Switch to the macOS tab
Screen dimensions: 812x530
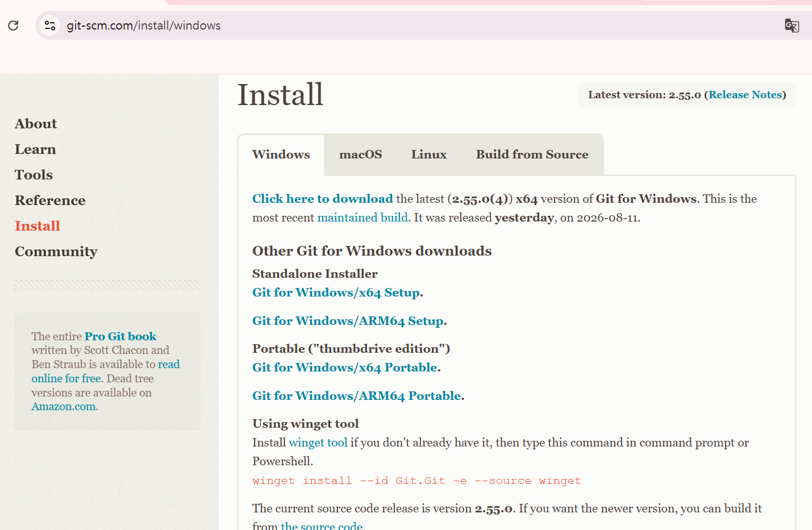361,155
